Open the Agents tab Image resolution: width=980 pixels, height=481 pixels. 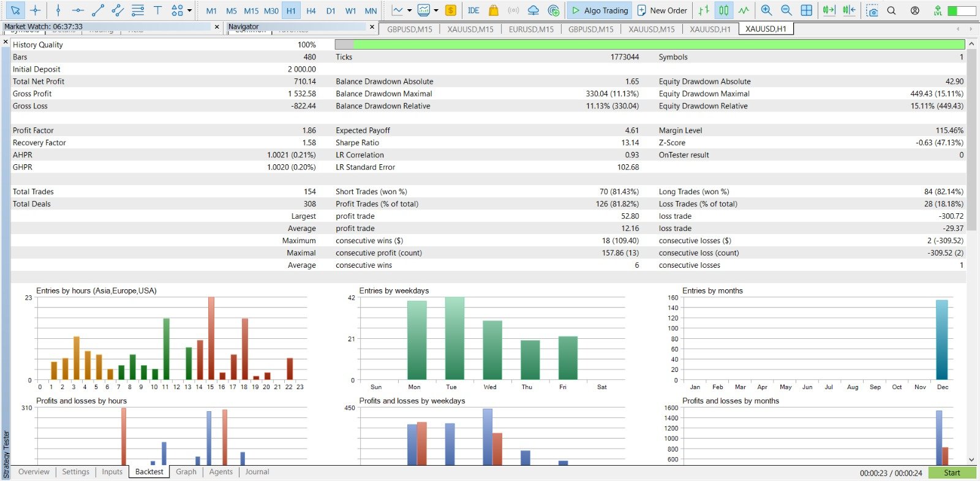(x=221, y=472)
